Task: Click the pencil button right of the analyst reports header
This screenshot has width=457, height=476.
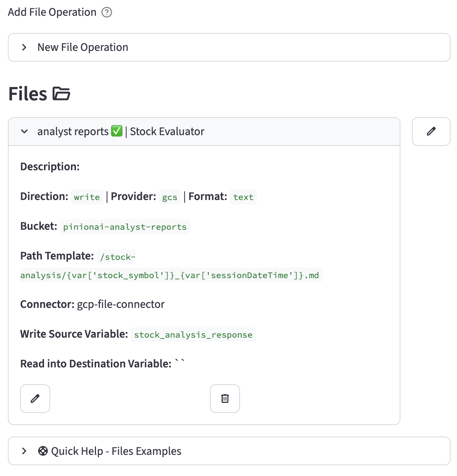Action: pyautogui.click(x=431, y=132)
